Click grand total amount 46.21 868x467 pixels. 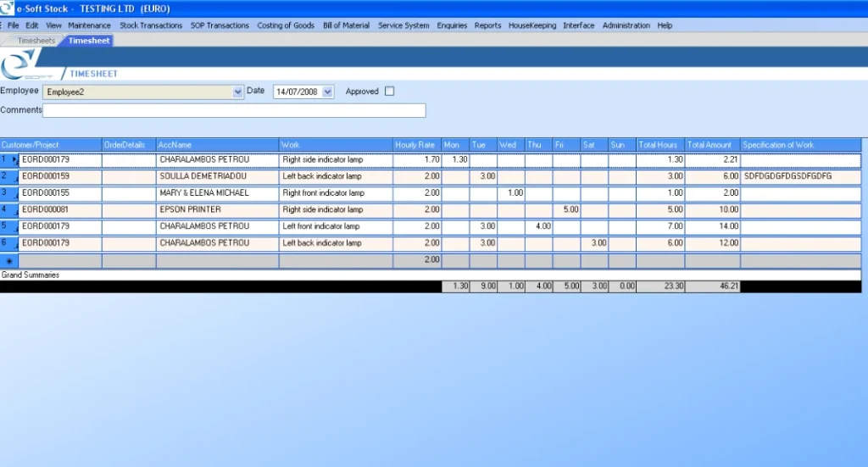(x=712, y=286)
